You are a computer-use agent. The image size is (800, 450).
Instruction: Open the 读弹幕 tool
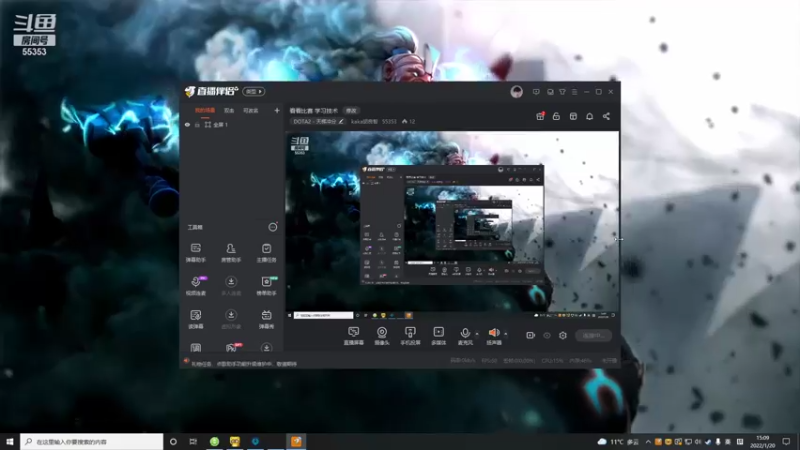[x=195, y=319]
